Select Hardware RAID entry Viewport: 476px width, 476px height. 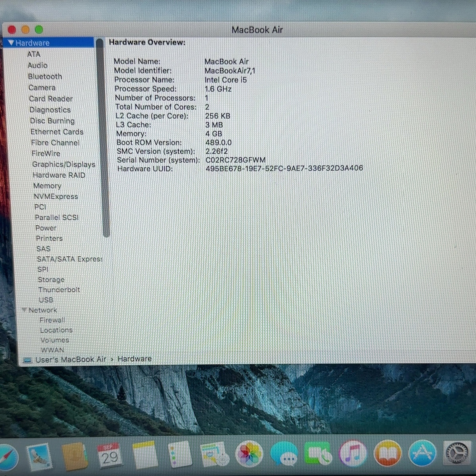(x=59, y=175)
